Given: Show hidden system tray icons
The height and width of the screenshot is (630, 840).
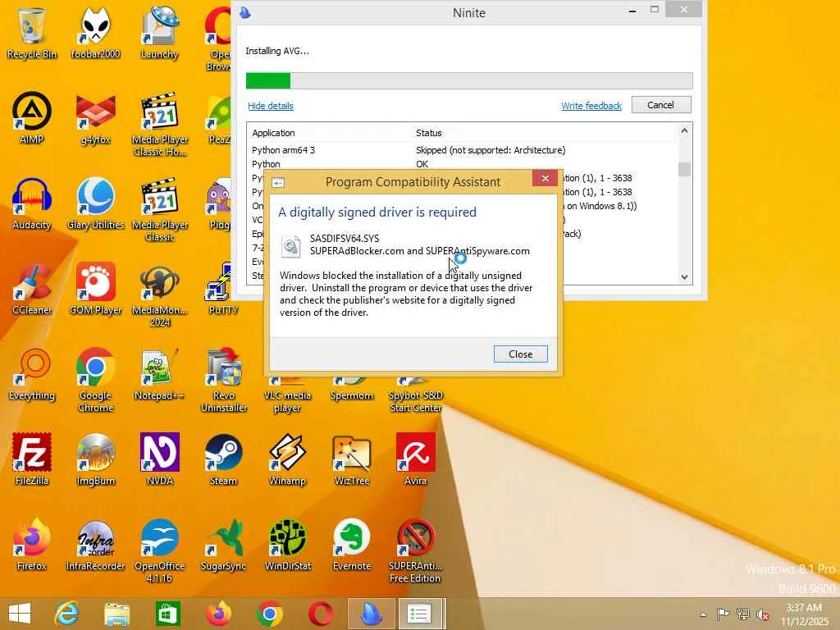Looking at the screenshot, I should pyautogui.click(x=704, y=614).
